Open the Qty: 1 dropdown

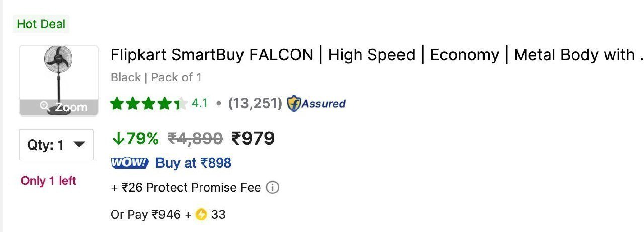[56, 145]
